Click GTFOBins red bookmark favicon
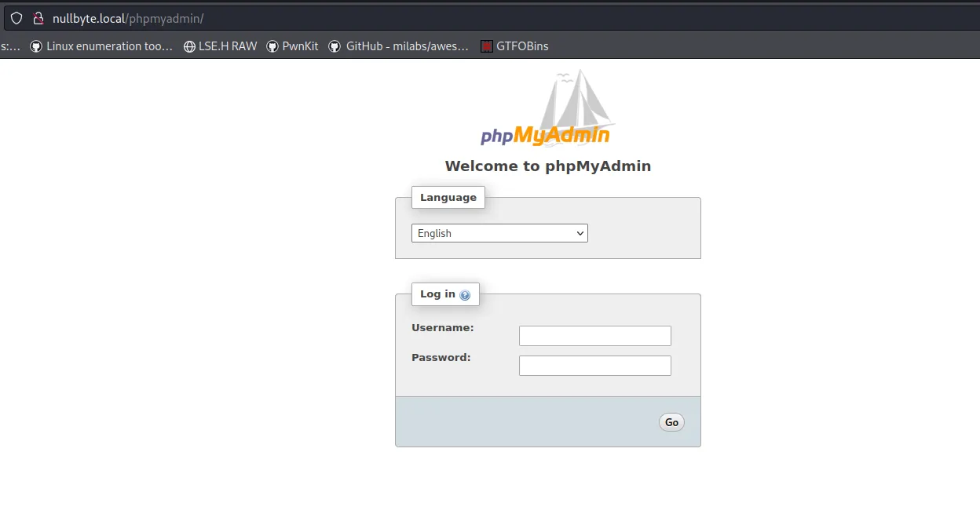 pyautogui.click(x=487, y=46)
